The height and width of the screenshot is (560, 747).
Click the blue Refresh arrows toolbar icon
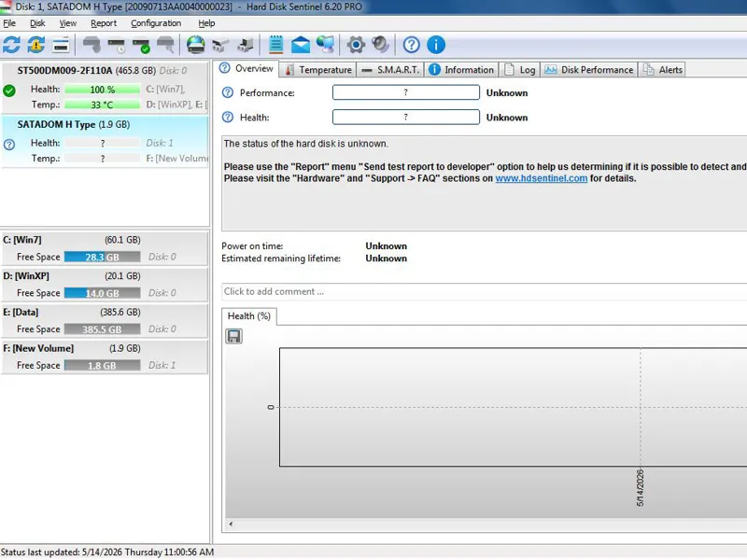click(11, 45)
